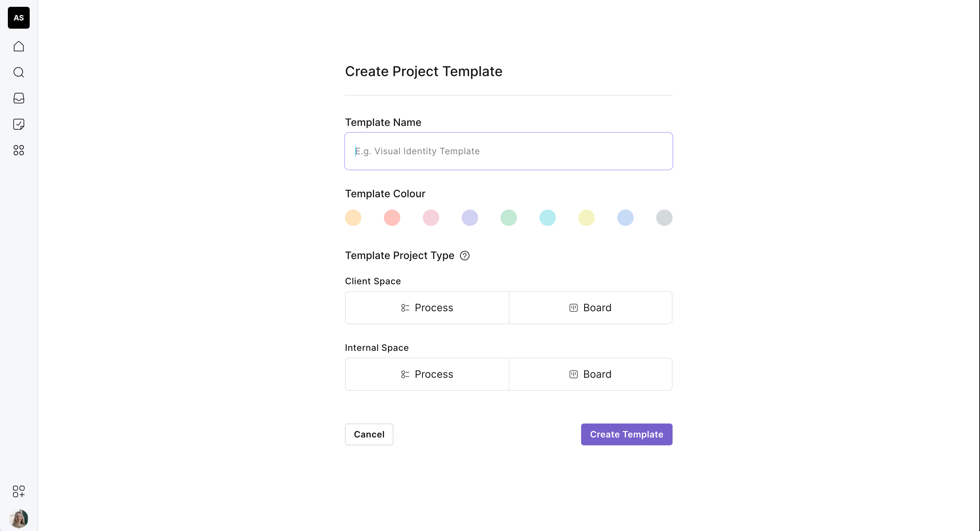Open the user profile avatar
The height and width of the screenshot is (531, 980).
coord(19,518)
